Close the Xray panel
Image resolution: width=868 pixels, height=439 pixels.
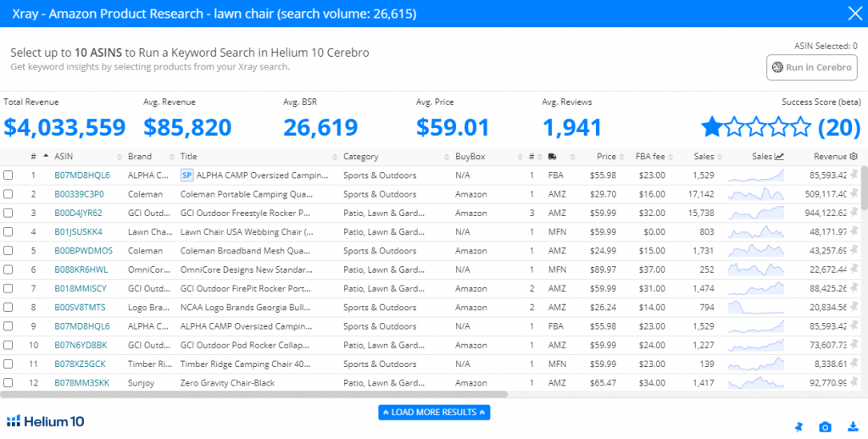[x=855, y=14]
